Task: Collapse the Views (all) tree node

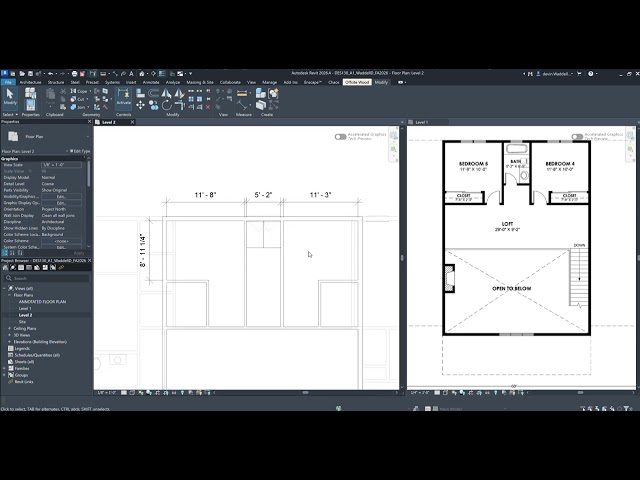Action: click(x=4, y=288)
